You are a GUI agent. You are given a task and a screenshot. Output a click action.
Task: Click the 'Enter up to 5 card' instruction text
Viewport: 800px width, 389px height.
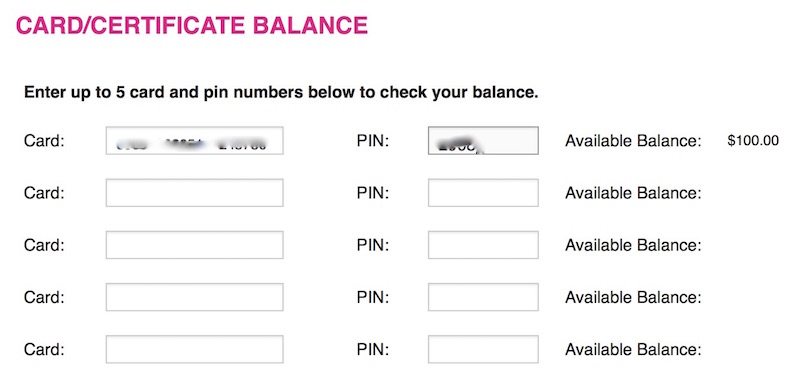click(281, 93)
